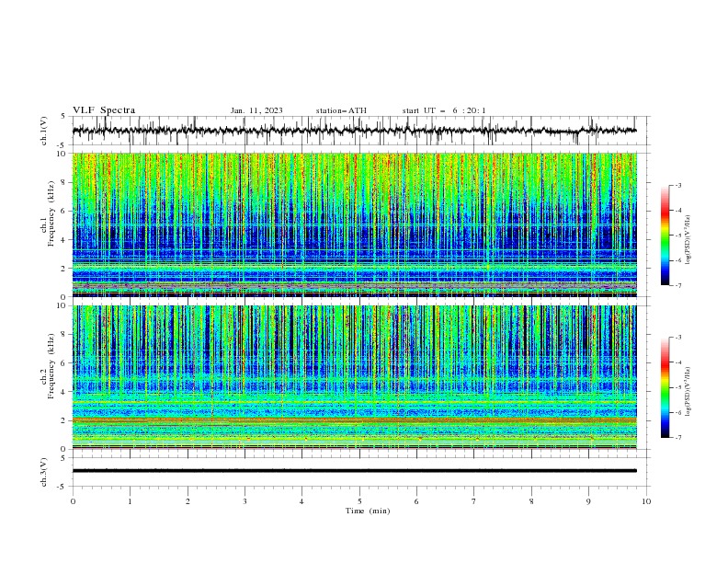Screen dimensions: 728x563
Task: Select the date 'Jan. 11, 2023'
Action: [256, 110]
